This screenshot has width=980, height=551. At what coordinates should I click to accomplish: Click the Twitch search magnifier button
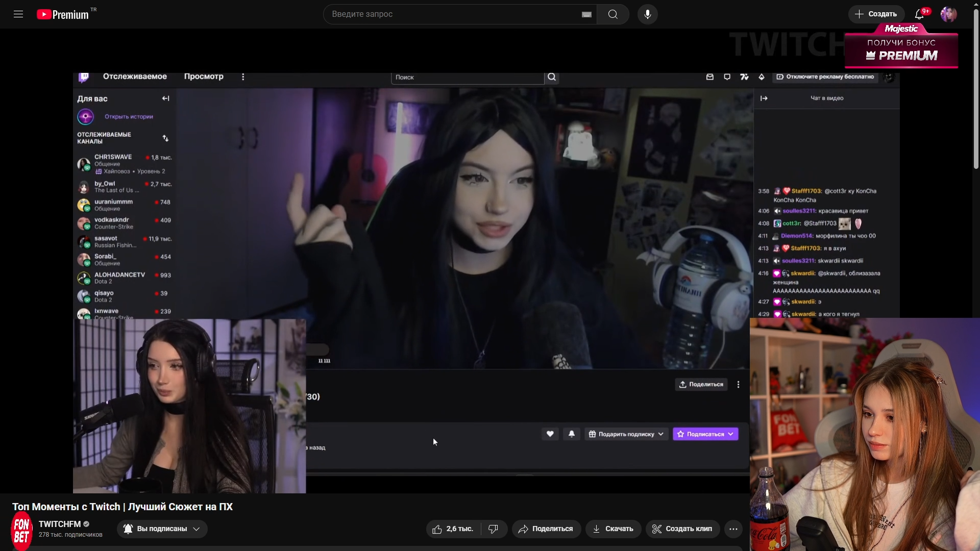tap(552, 77)
